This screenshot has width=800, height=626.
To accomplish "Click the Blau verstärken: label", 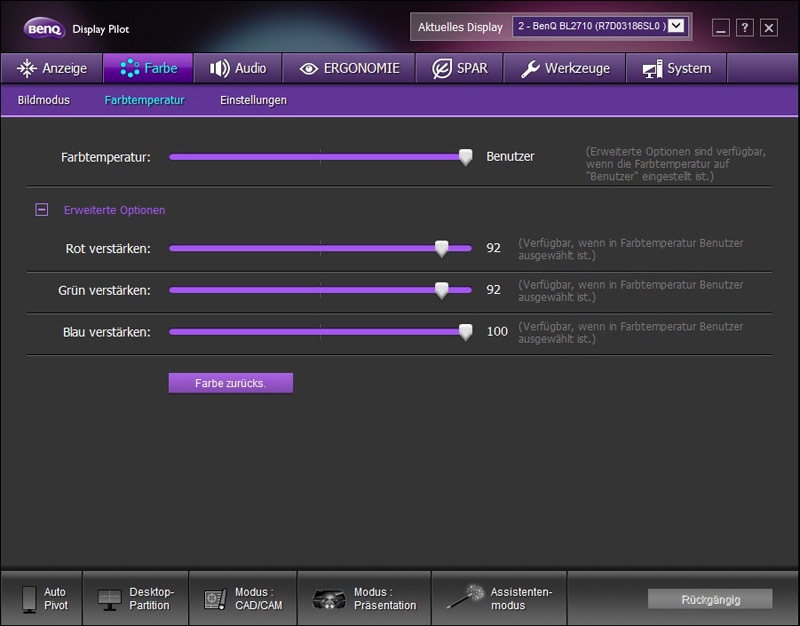I will coord(107,332).
